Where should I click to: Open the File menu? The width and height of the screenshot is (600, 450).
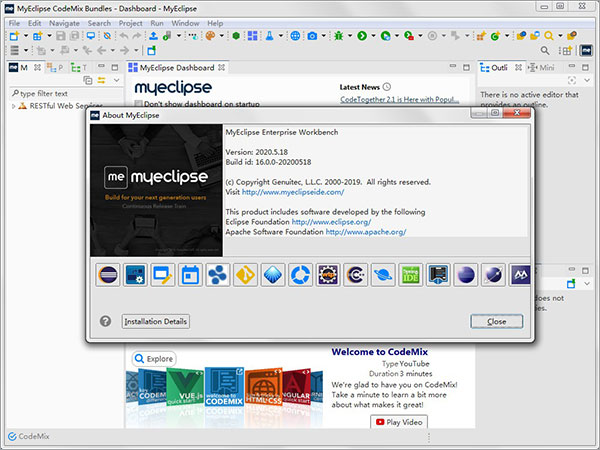tap(14, 23)
